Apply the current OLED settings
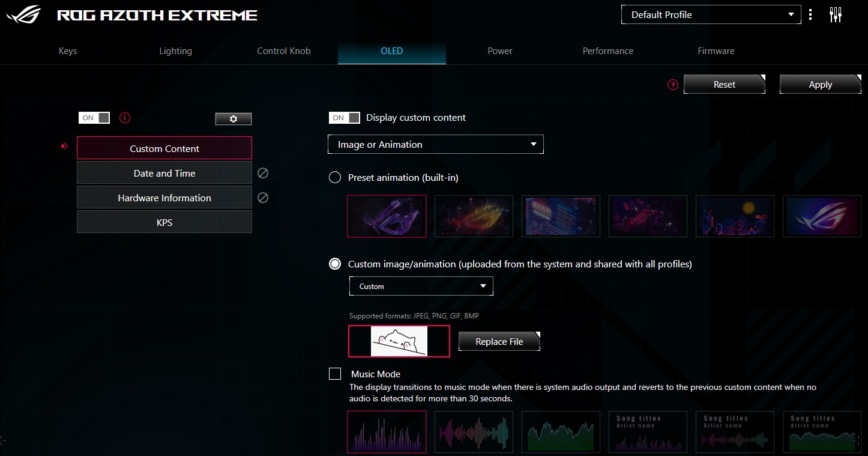This screenshot has height=456, width=868. pos(820,84)
